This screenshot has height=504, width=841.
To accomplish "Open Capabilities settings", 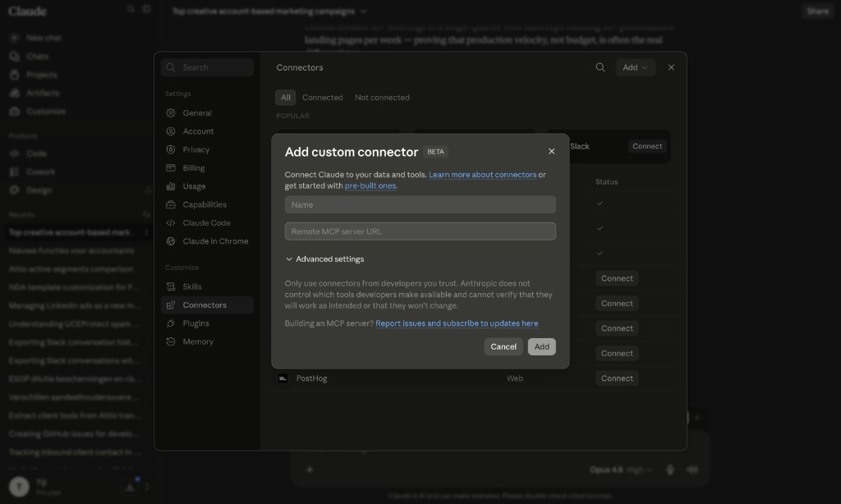I will click(x=207, y=204).
